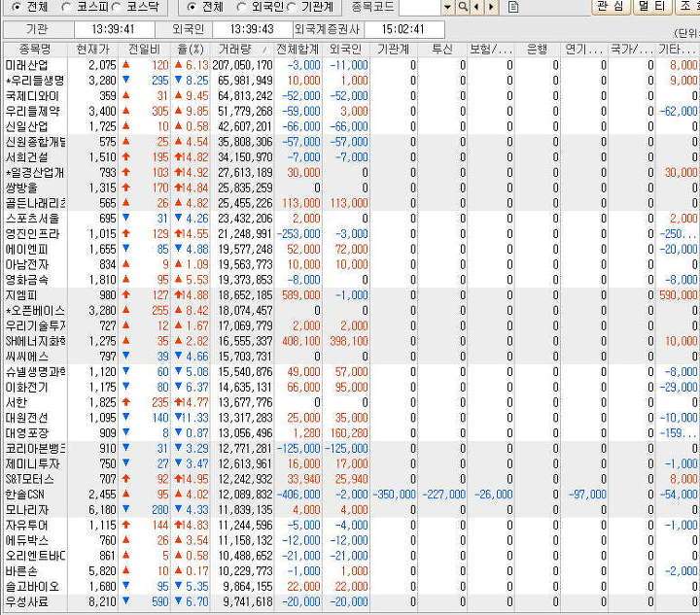Select the S&T모터스 stock row
700x615 pixels.
(350, 479)
